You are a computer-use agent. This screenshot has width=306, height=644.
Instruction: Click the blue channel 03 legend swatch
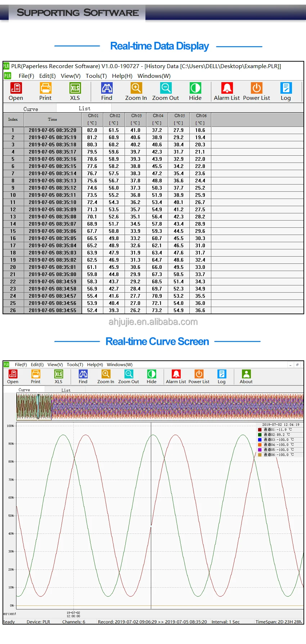pos(260,440)
